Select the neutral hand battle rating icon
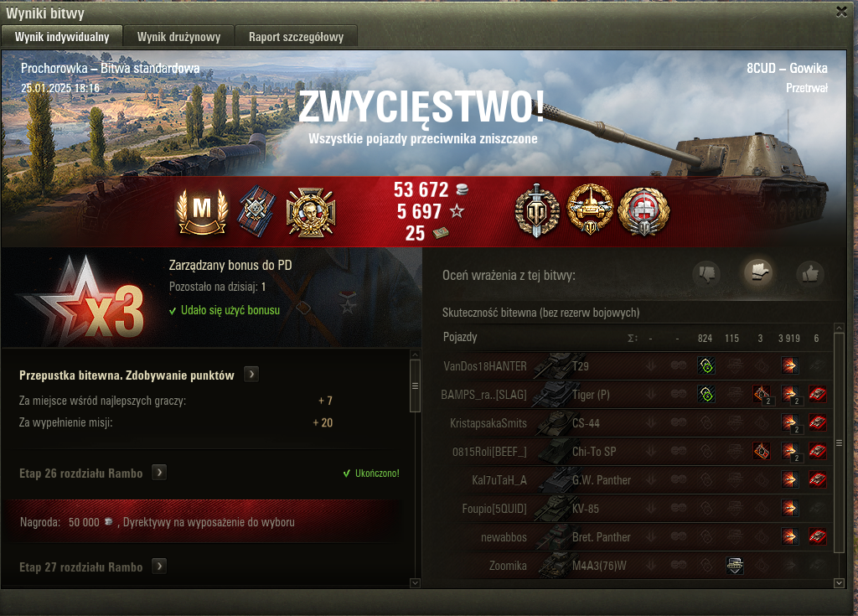Screen dimensions: 858x616 (x=757, y=272)
